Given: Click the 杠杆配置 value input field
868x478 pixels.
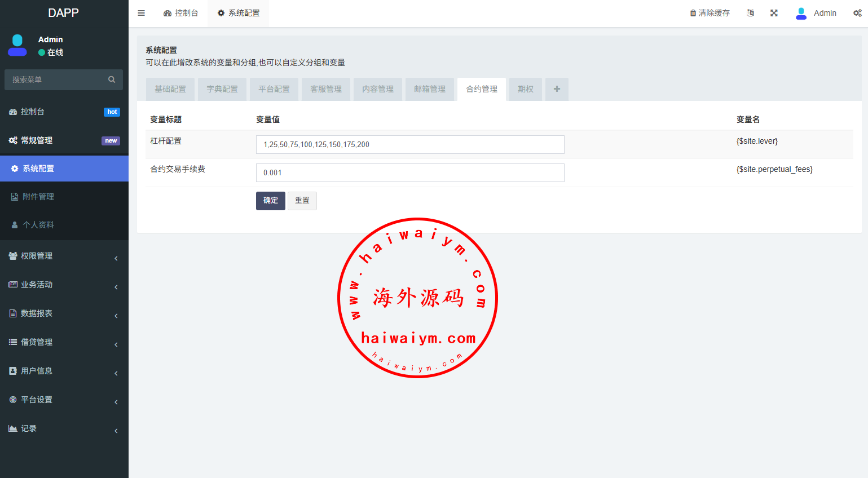Looking at the screenshot, I should (x=410, y=144).
